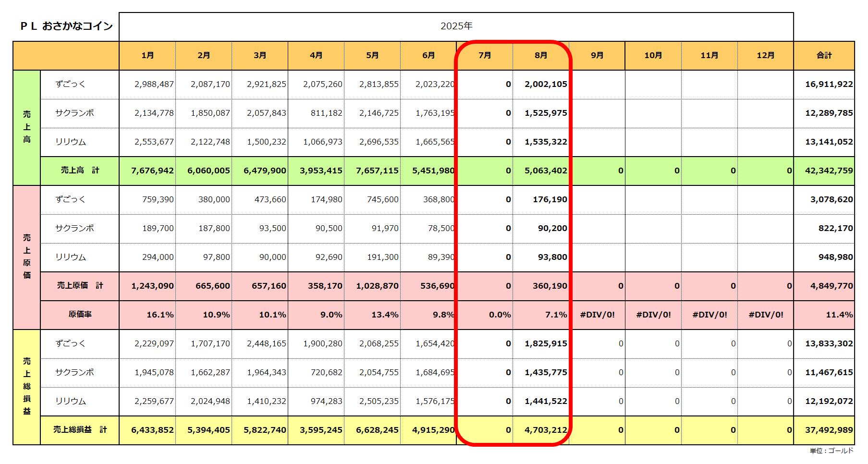Click the 7月 column header
The width and height of the screenshot is (868, 464).
click(485, 56)
